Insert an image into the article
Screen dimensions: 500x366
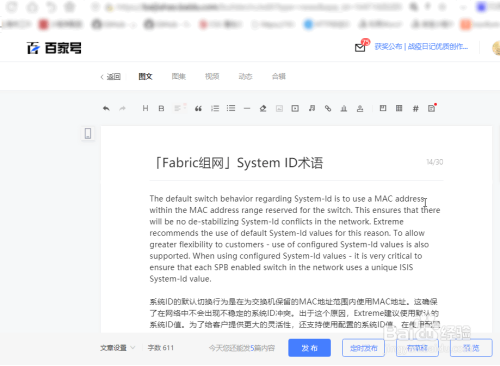tap(279, 108)
